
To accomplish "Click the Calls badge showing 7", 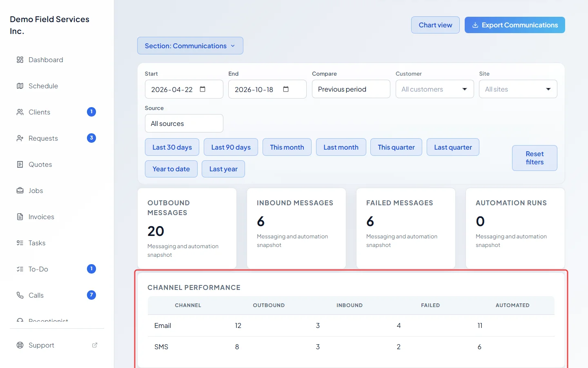I will point(91,295).
